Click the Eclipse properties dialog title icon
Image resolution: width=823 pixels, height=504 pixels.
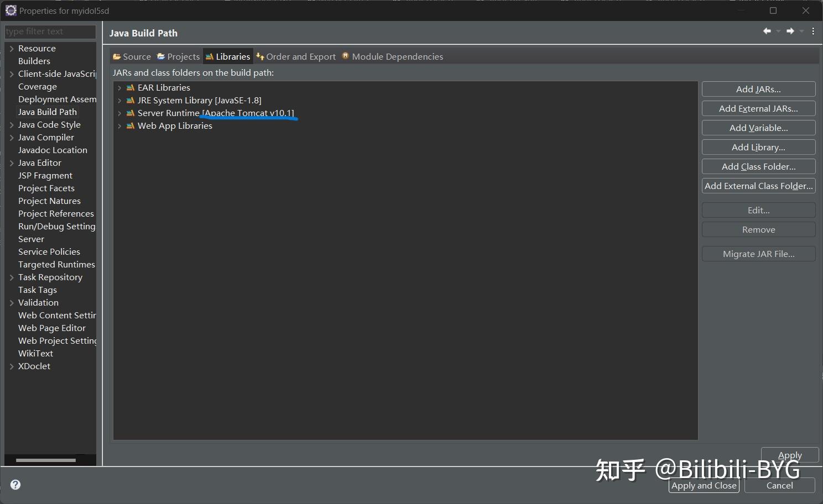point(11,10)
